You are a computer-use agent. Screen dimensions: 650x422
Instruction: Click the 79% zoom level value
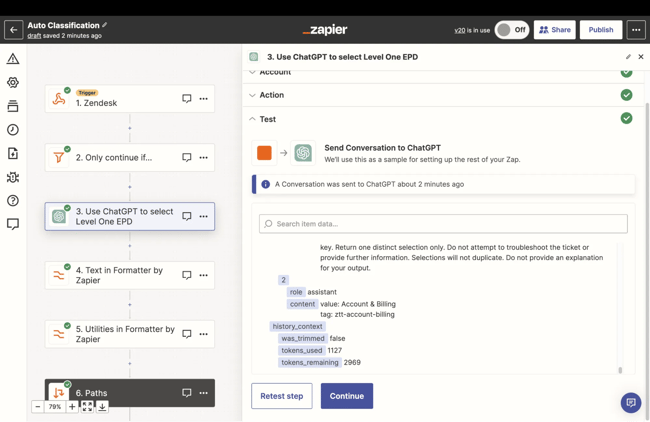55,407
